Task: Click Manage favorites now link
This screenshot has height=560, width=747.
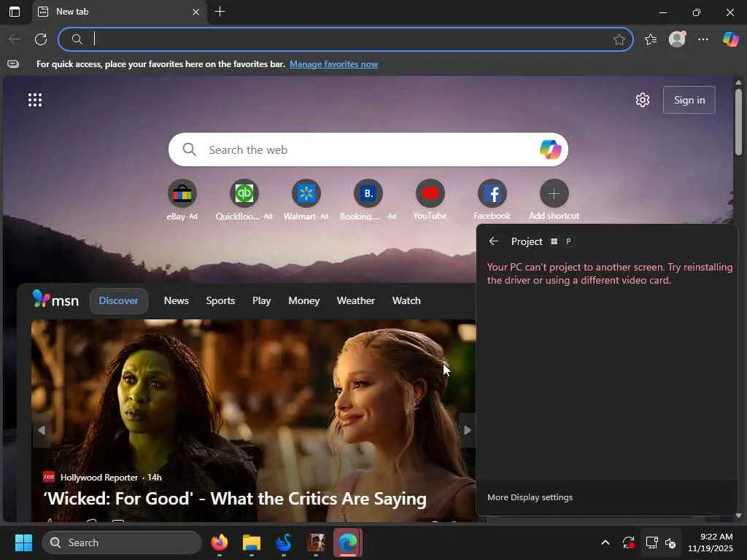Action: 333,64
